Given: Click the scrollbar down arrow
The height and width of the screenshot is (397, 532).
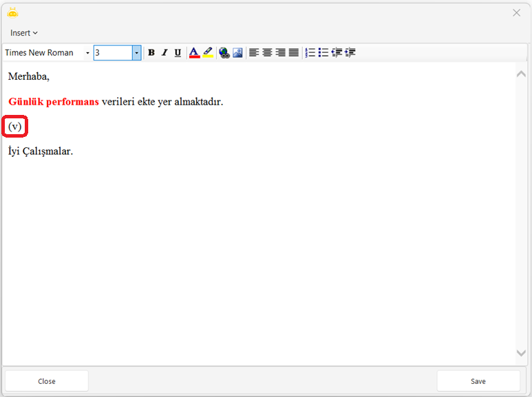Looking at the screenshot, I should click(521, 353).
